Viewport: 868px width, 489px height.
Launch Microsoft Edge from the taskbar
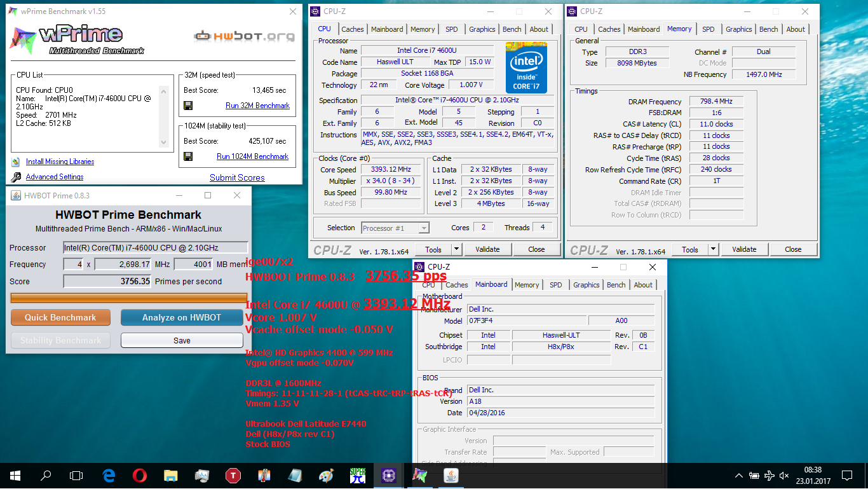[x=109, y=475]
